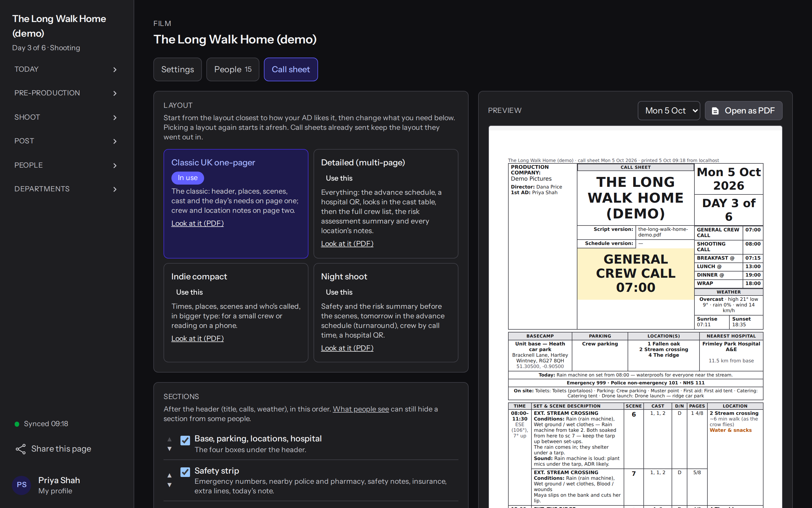Click the 'Synced 09:18' status text
This screenshot has width=812, height=508.
[x=46, y=424]
